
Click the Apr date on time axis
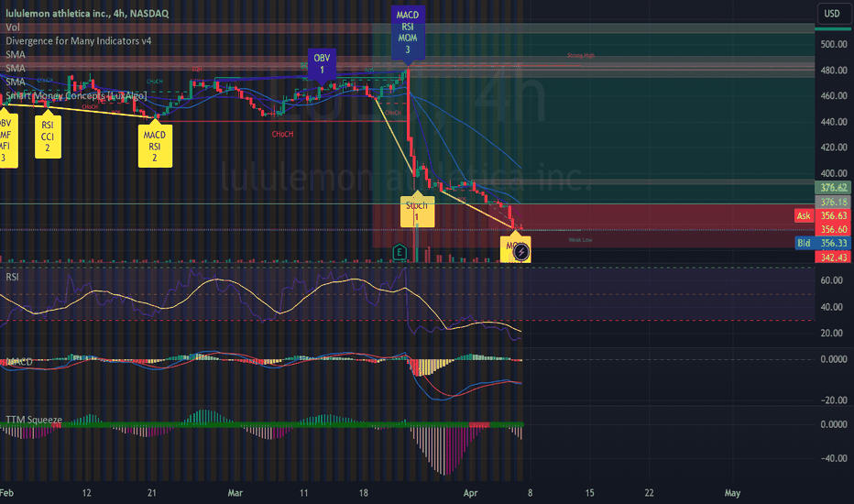[x=470, y=493]
